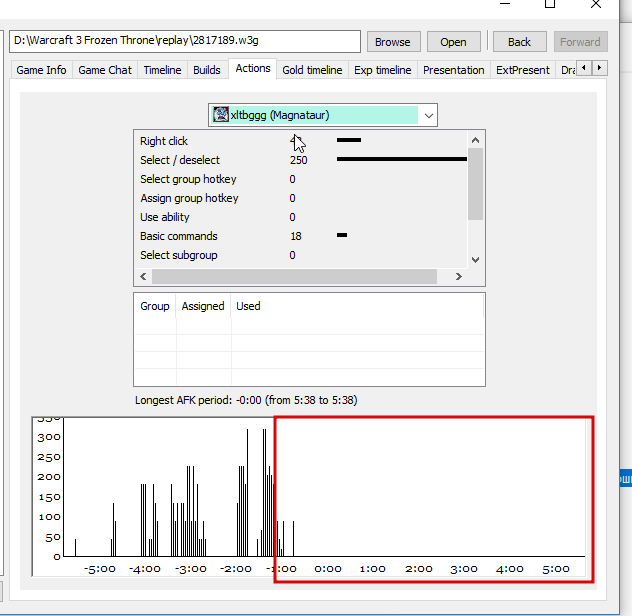Select the Assign group hotkey row
Image resolution: width=632 pixels, height=616 pixels.
point(301,198)
